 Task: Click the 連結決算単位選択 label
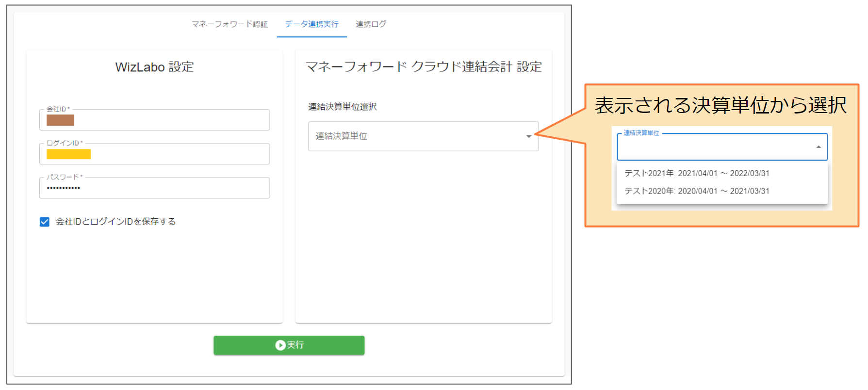343,107
